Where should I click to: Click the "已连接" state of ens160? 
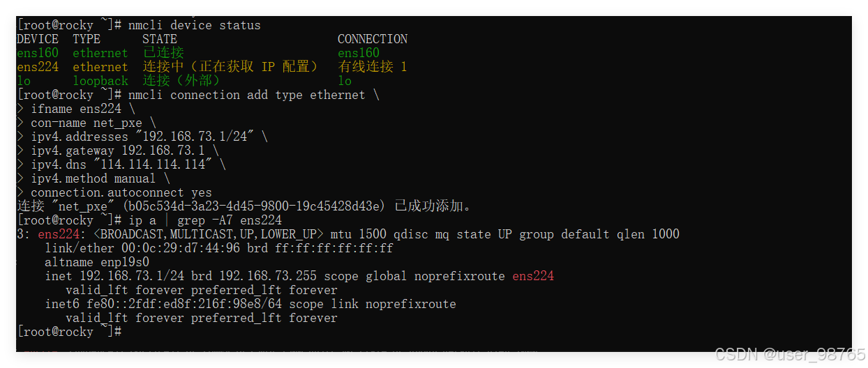163,53
